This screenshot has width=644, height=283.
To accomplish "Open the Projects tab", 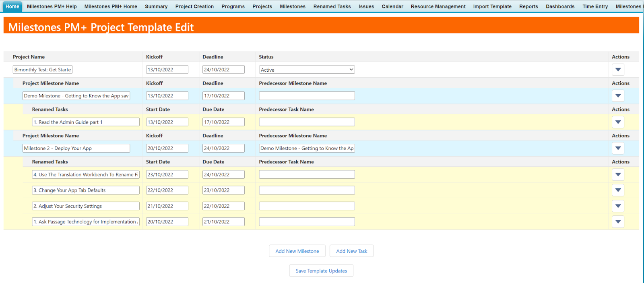I will pos(262,6).
